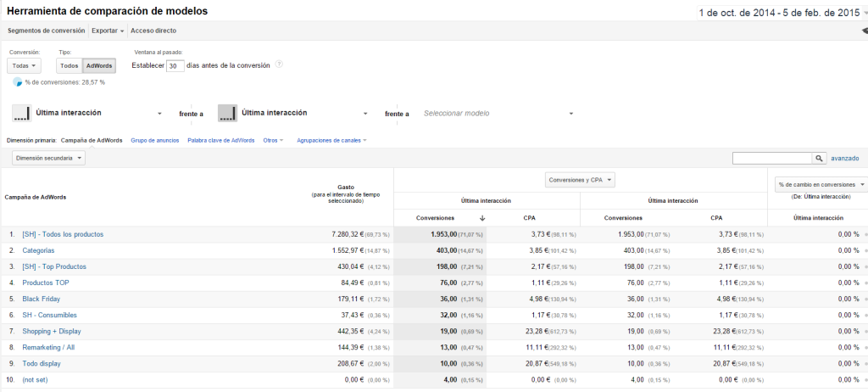Open the Todas conversion dropdown
Image resolution: width=868 pixels, height=392 pixels.
(25, 66)
